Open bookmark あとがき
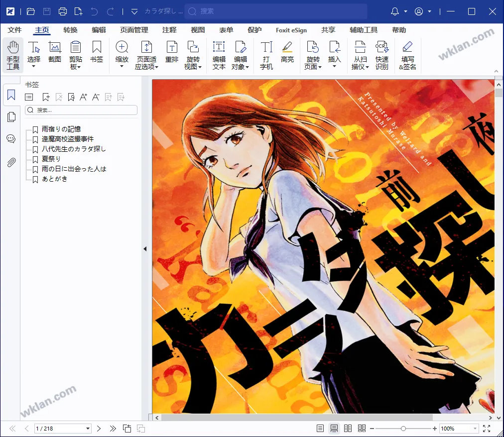 pos(55,179)
